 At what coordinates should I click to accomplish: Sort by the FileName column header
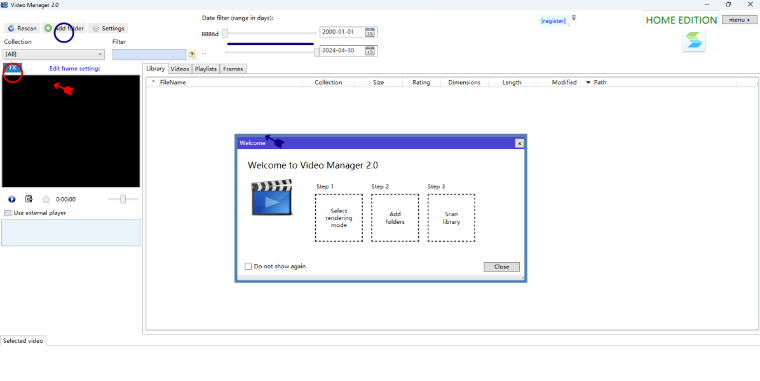230,82
